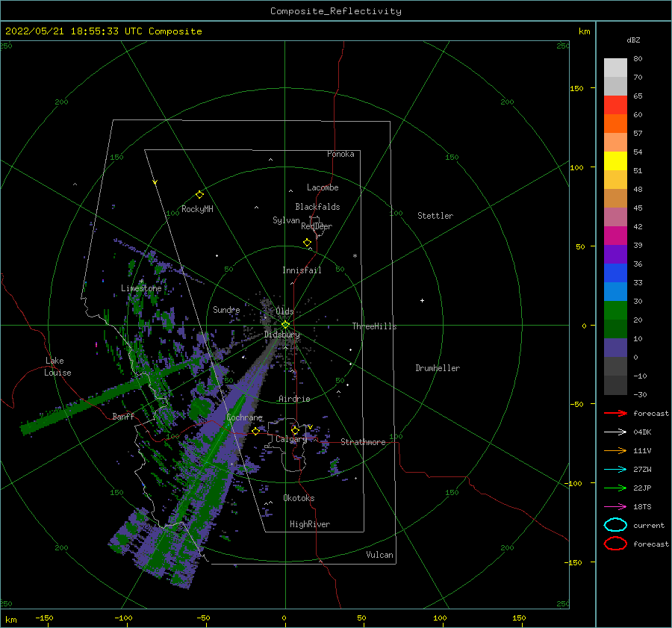Viewport: 672px width, 628px height.
Task: Click the HighRiver town label
Action: 310,524
